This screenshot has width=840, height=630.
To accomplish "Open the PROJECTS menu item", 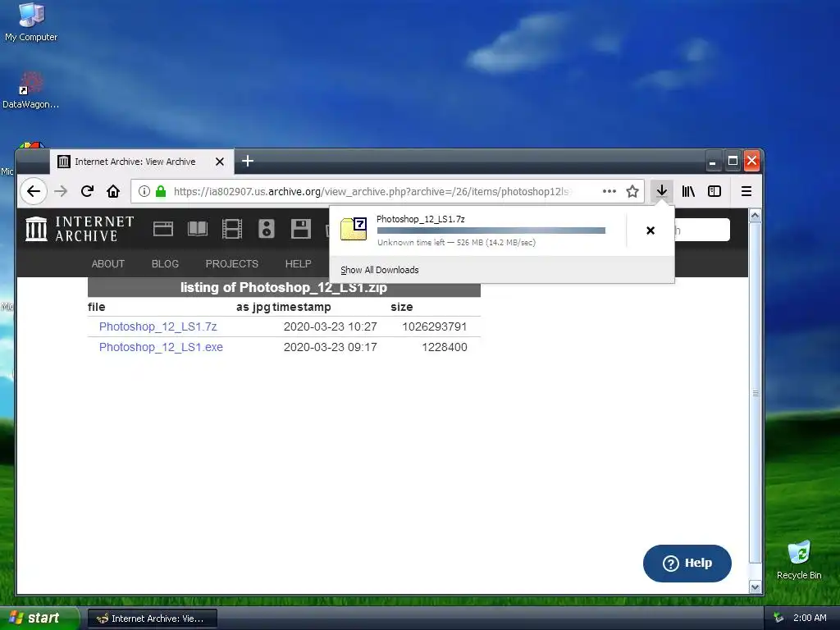I will [231, 263].
